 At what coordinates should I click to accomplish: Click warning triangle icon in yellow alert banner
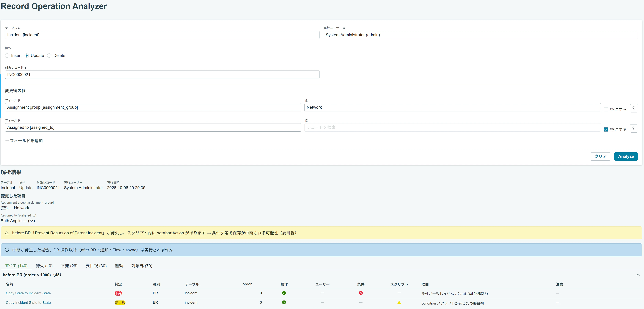tap(7, 233)
